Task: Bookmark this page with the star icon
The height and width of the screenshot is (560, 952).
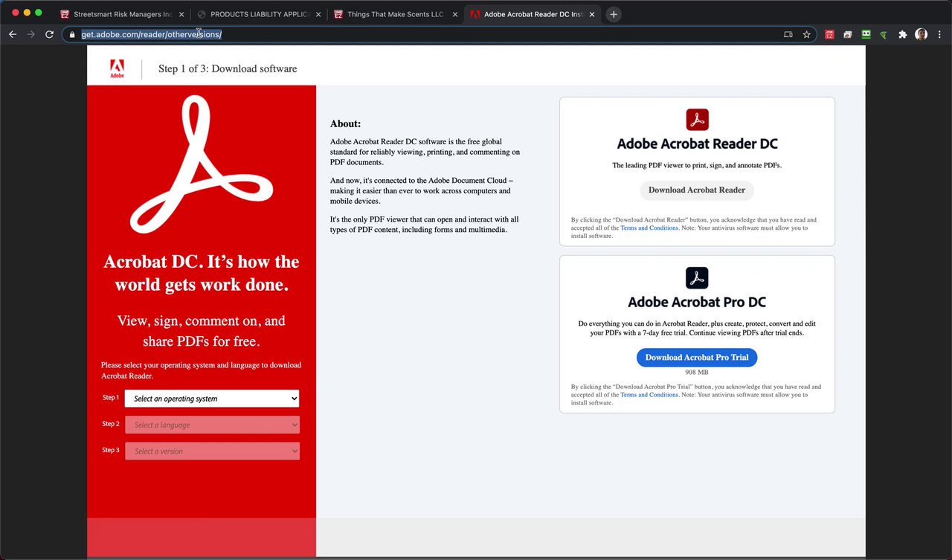Action: (x=806, y=34)
